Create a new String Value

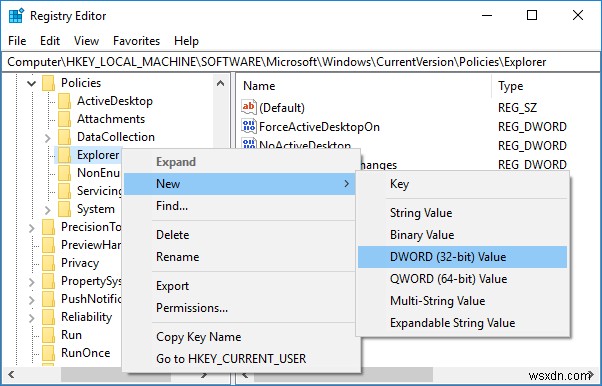pyautogui.click(x=463, y=213)
